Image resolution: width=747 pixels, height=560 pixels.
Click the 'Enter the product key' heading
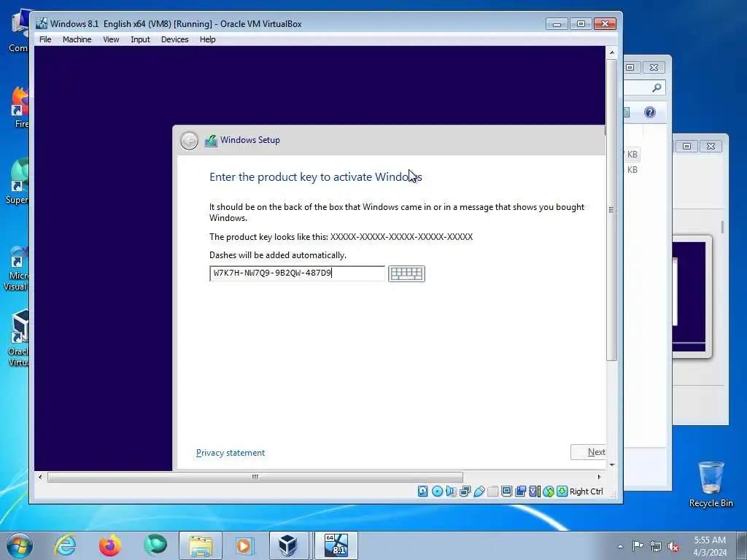click(315, 177)
